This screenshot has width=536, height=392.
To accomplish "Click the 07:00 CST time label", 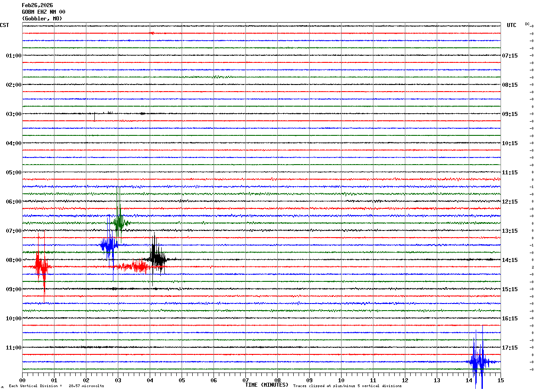I will (14, 231).
